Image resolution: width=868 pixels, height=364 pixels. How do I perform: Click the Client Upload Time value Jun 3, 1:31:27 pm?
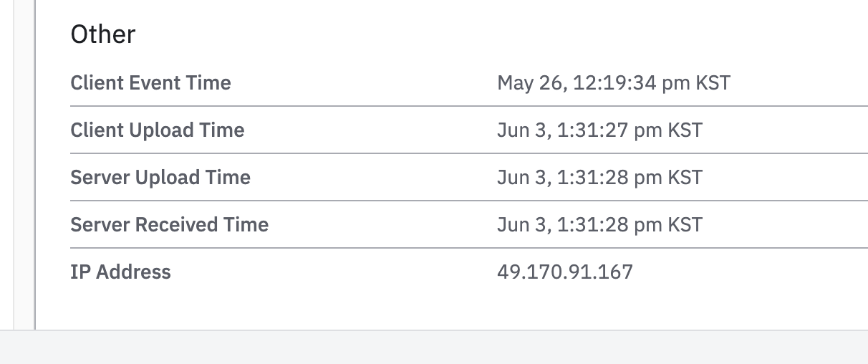coord(580,130)
